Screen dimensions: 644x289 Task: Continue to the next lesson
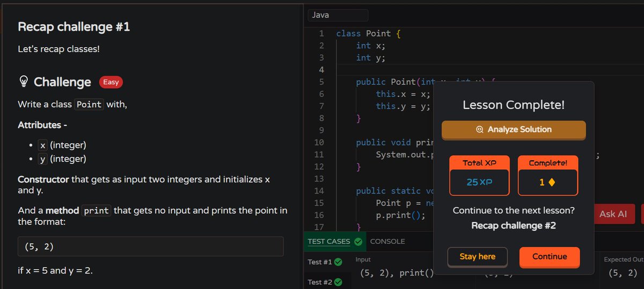pos(550,257)
